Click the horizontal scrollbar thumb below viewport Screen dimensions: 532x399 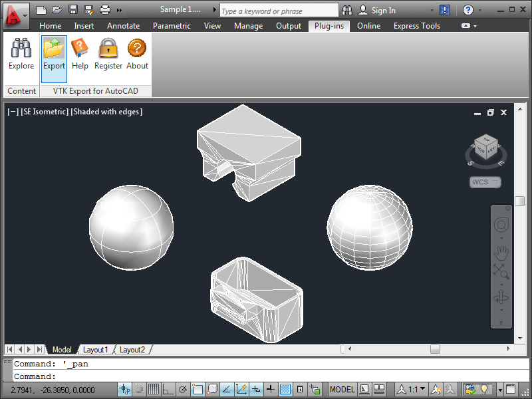tap(435, 349)
